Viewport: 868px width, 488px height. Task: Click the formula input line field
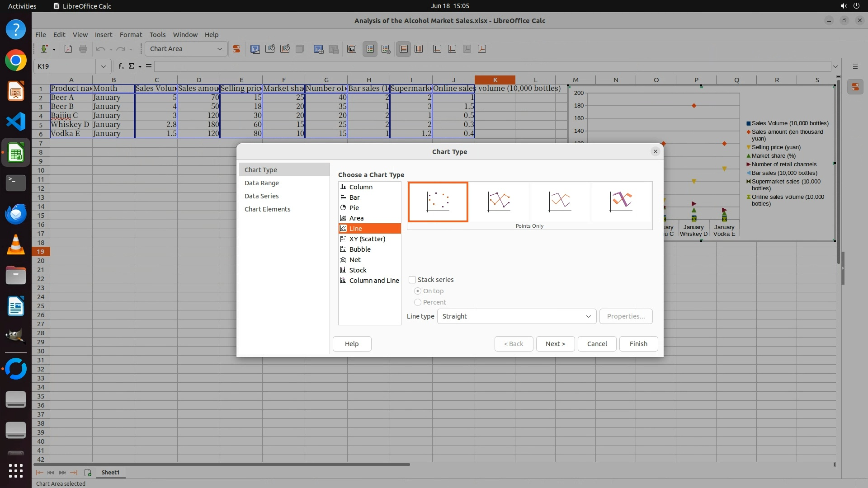tap(492, 66)
